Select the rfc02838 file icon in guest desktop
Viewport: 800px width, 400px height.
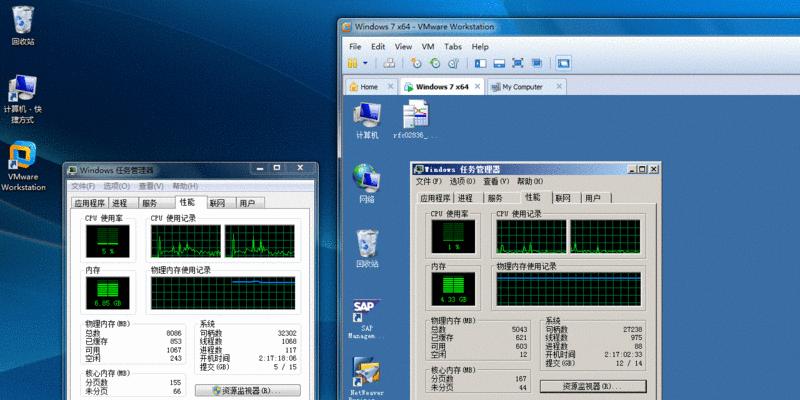[416, 119]
